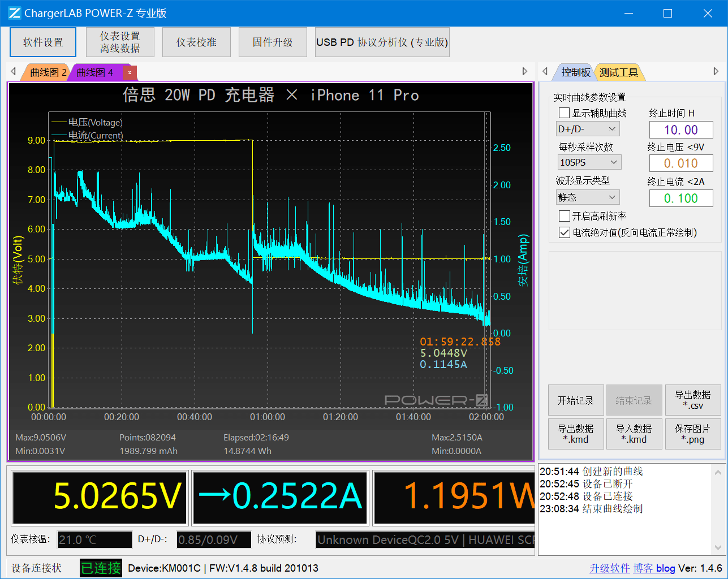Click the 终止电流 field showing 0.100
This screenshot has width=728, height=579.
pos(681,198)
